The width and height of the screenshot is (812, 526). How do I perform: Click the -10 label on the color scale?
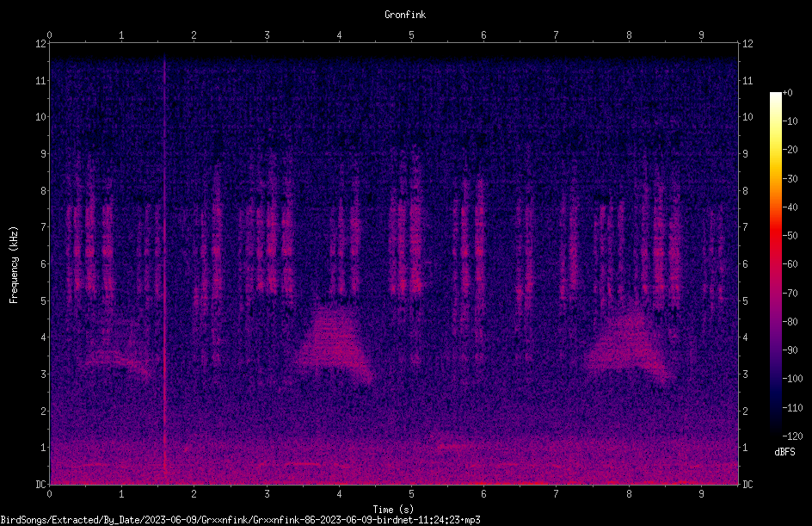[x=790, y=121]
